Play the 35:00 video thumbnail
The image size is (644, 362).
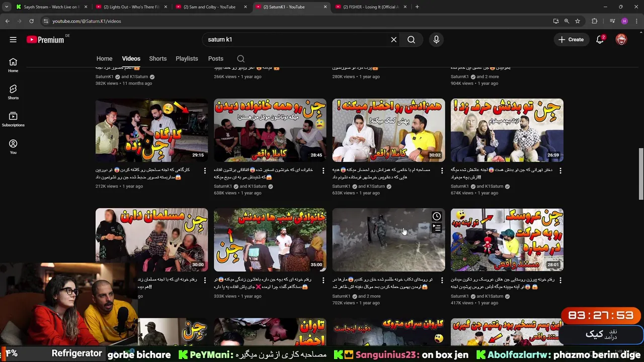(x=270, y=240)
